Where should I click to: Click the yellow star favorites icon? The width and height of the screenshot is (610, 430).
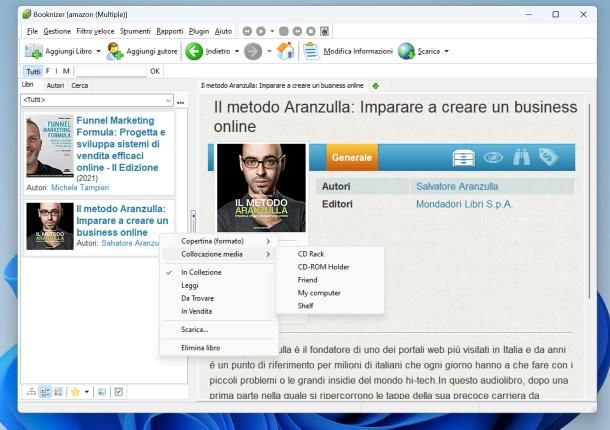pyautogui.click(x=75, y=392)
